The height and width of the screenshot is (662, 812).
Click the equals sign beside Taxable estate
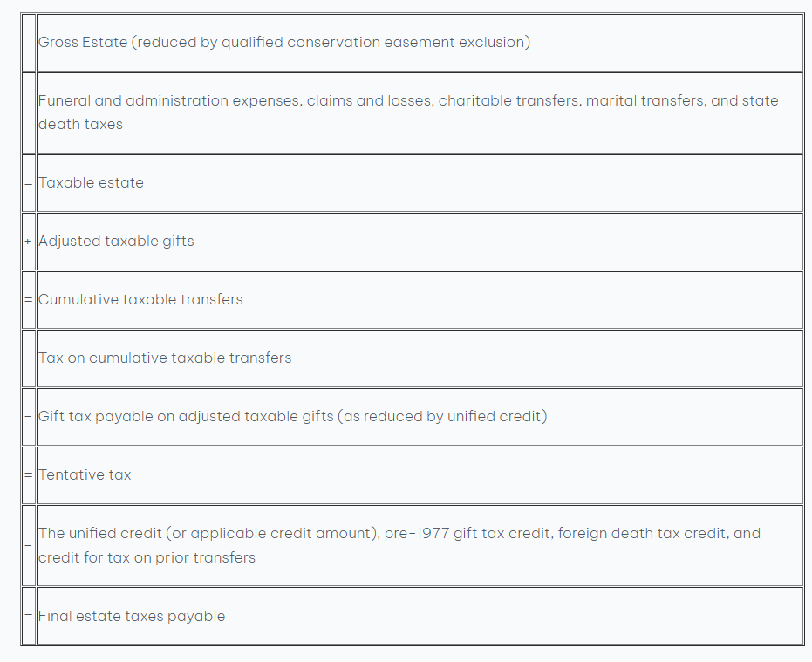tap(28, 183)
